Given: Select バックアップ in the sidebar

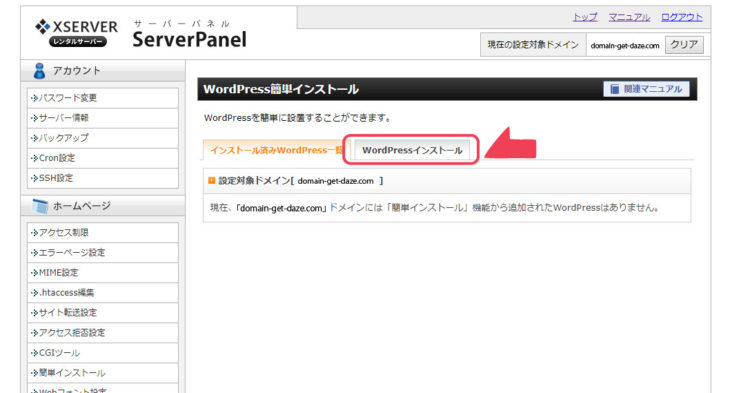Looking at the screenshot, I should pyautogui.click(x=103, y=138).
